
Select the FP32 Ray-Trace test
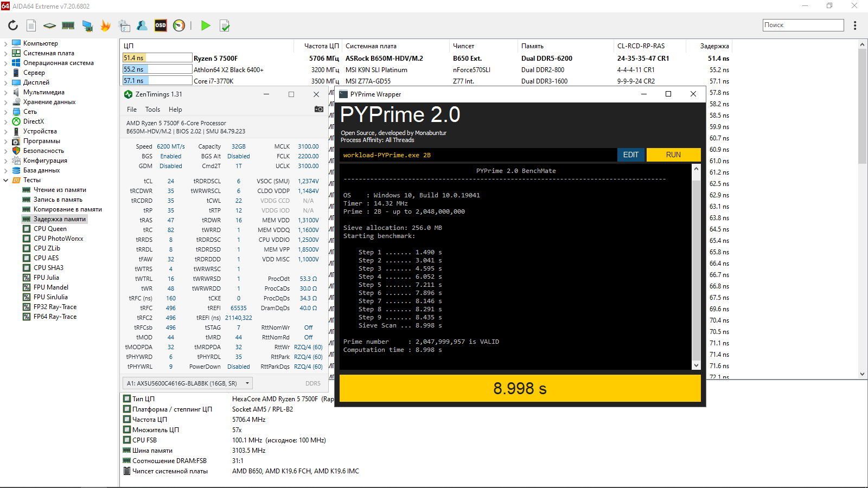pyautogui.click(x=55, y=307)
